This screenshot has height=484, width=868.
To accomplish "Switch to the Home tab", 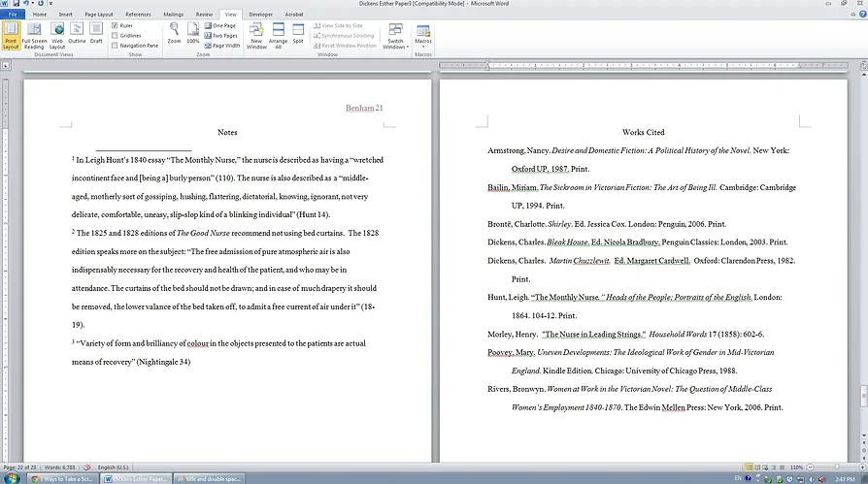I will point(40,15).
